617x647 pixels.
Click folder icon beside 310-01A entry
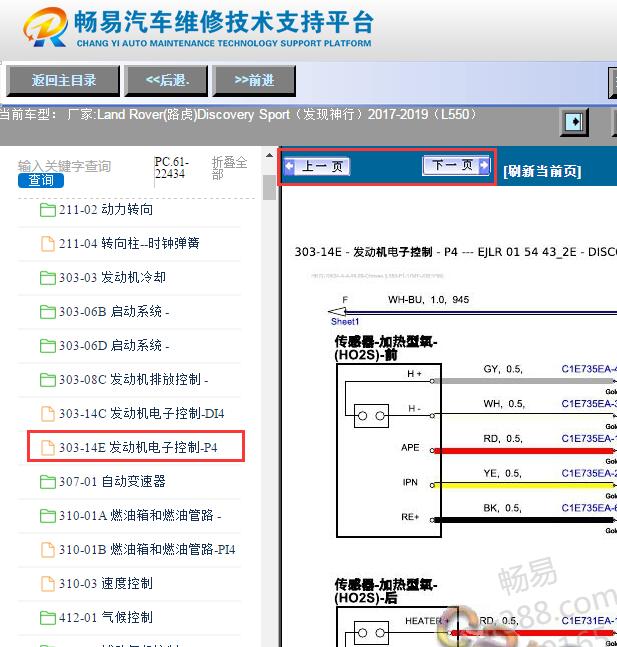coord(48,516)
